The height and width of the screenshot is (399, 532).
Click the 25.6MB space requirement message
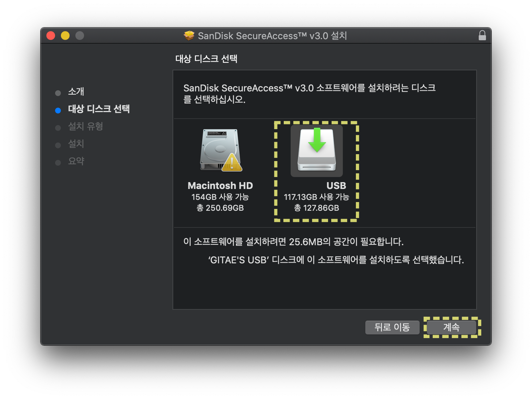coord(294,242)
